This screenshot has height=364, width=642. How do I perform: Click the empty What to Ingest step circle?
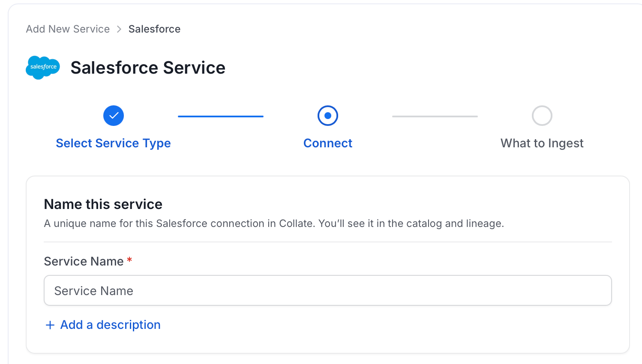tap(542, 116)
